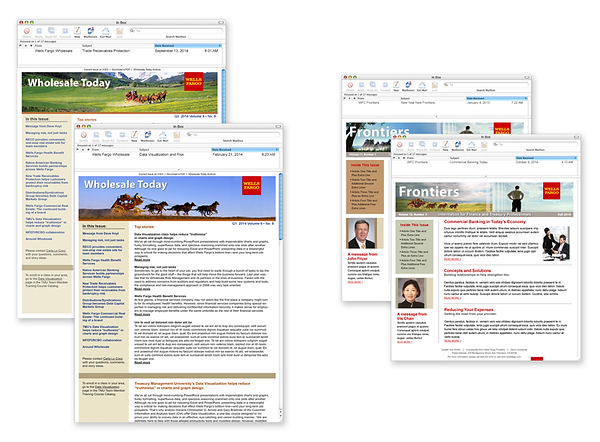Select Data Visualization and Risk message row
The width and height of the screenshot is (600, 442).
pyautogui.click(x=177, y=155)
